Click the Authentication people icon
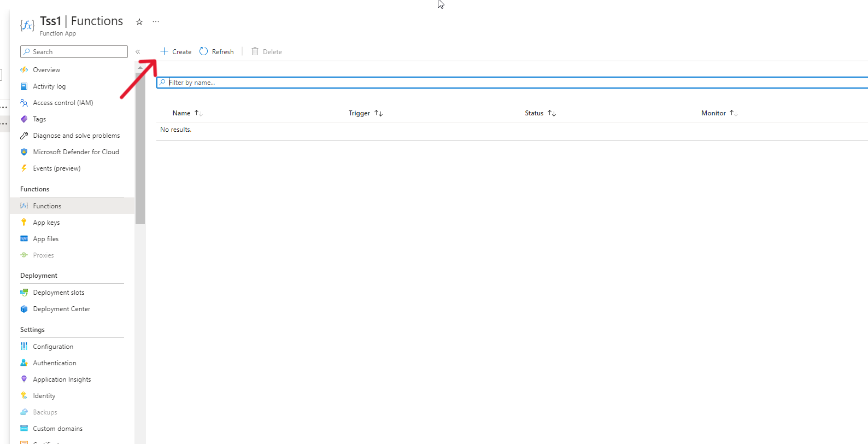This screenshot has height=444, width=868. click(24, 363)
